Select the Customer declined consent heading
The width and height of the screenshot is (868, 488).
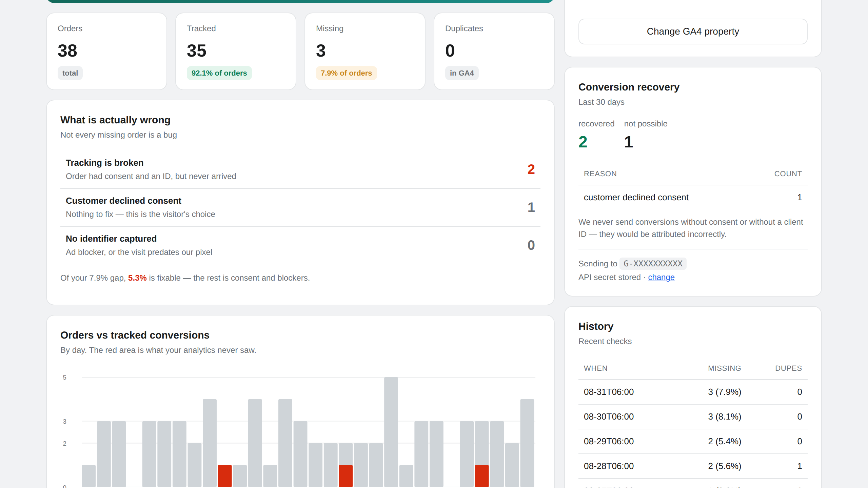tap(123, 201)
